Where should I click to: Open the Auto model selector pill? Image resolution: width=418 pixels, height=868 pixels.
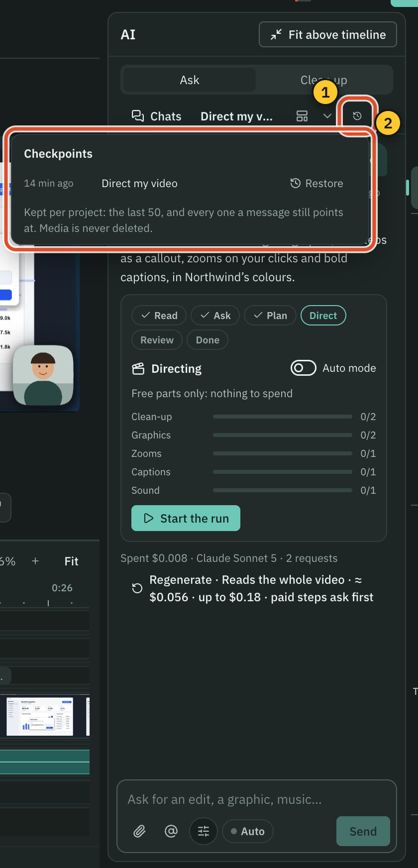point(248,831)
